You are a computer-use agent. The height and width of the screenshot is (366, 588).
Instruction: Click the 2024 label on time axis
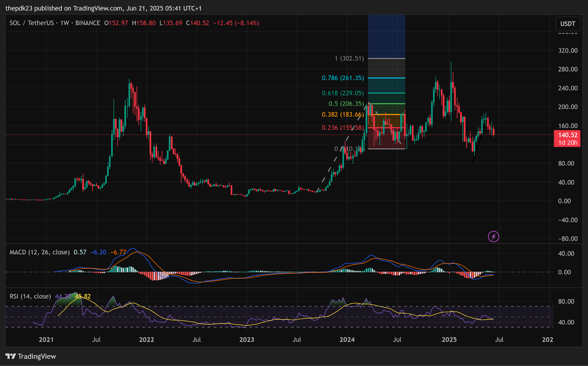point(347,340)
